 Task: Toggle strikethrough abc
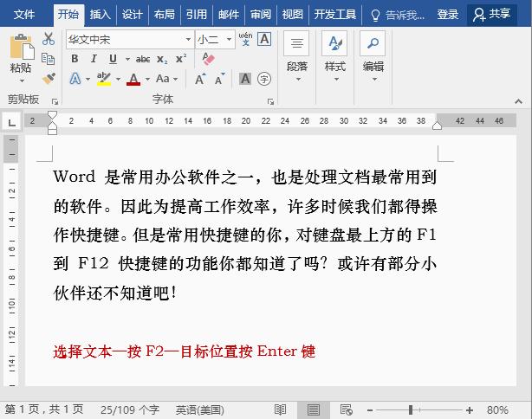click(143, 59)
